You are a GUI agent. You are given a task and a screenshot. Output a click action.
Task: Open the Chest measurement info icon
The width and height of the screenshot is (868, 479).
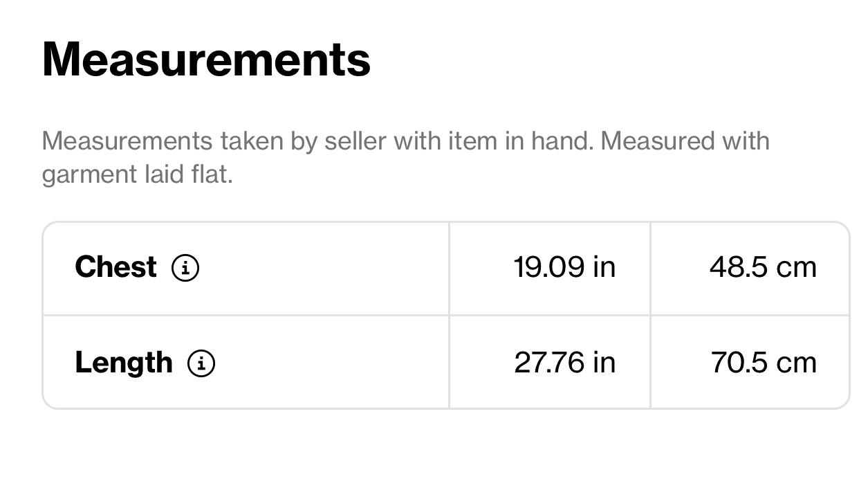(x=185, y=267)
